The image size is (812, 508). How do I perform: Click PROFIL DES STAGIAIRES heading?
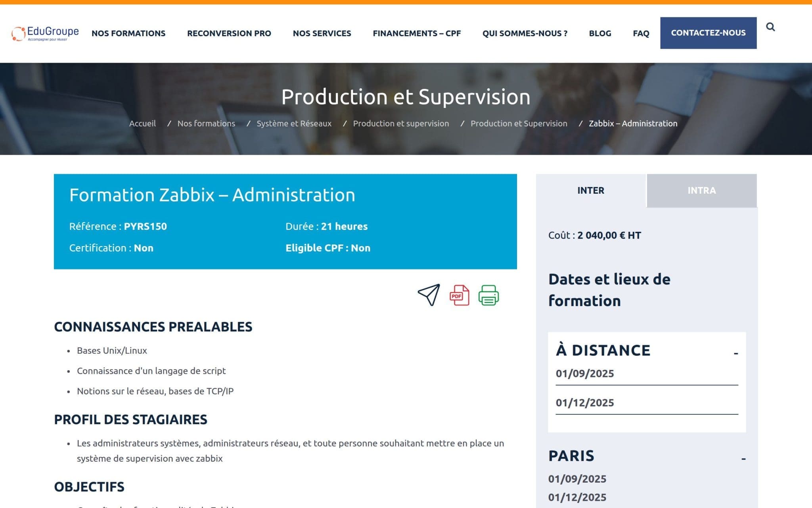point(130,419)
